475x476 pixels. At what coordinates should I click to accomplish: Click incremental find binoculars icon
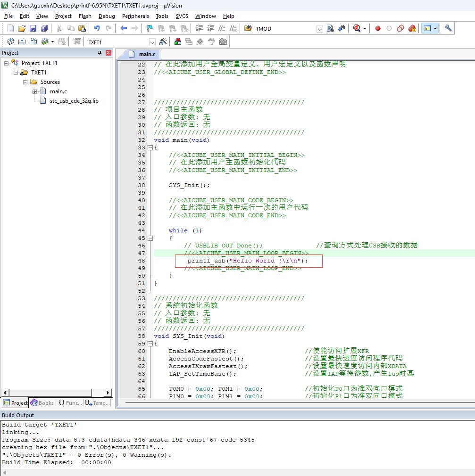(x=342, y=29)
